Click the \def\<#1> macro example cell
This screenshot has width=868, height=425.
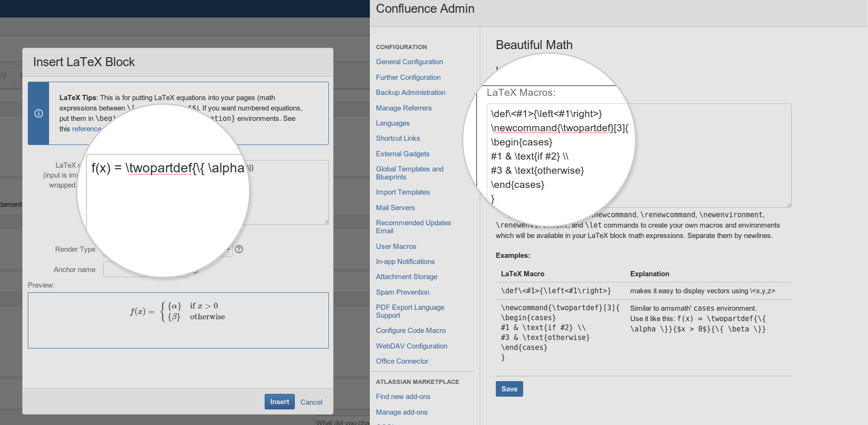pyautogui.click(x=556, y=291)
